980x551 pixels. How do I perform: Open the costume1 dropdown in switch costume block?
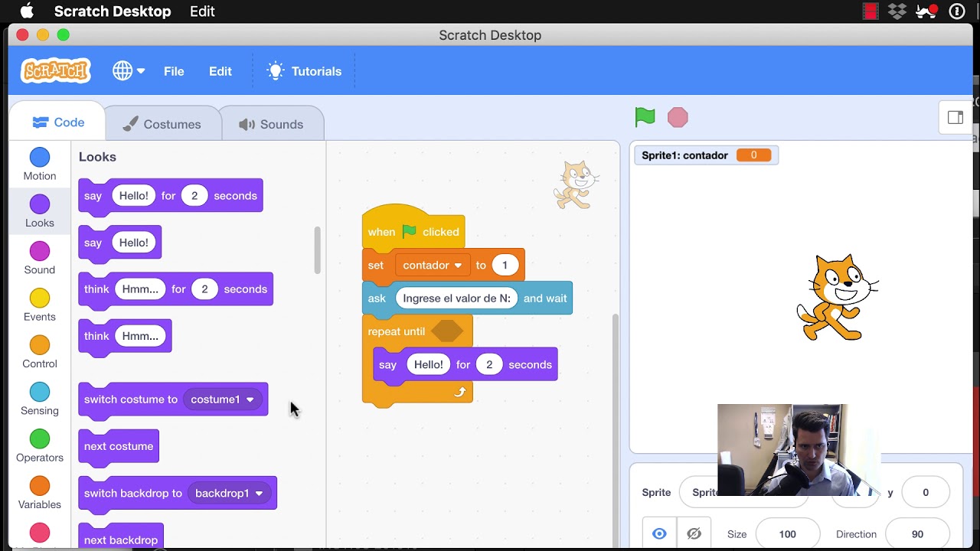click(x=222, y=399)
